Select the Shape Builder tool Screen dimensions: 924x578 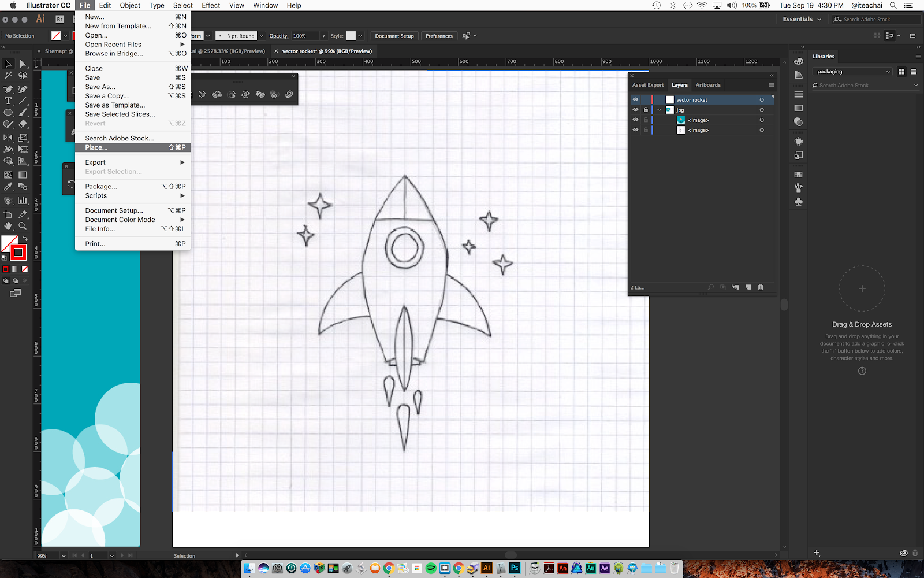coord(8,161)
